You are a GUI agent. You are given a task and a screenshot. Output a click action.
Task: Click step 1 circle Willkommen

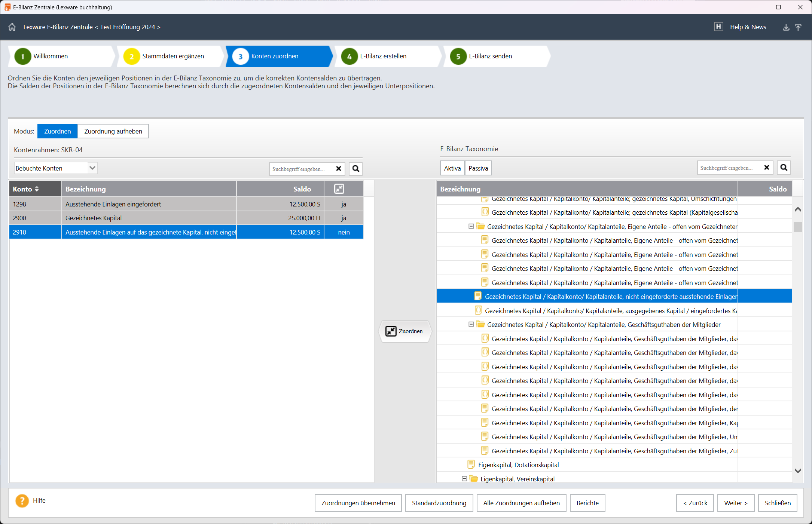coord(23,56)
